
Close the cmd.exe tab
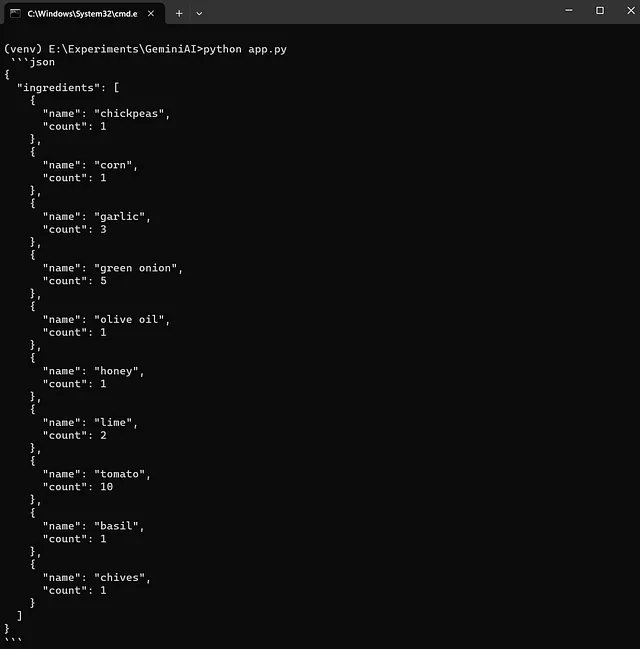pos(151,14)
